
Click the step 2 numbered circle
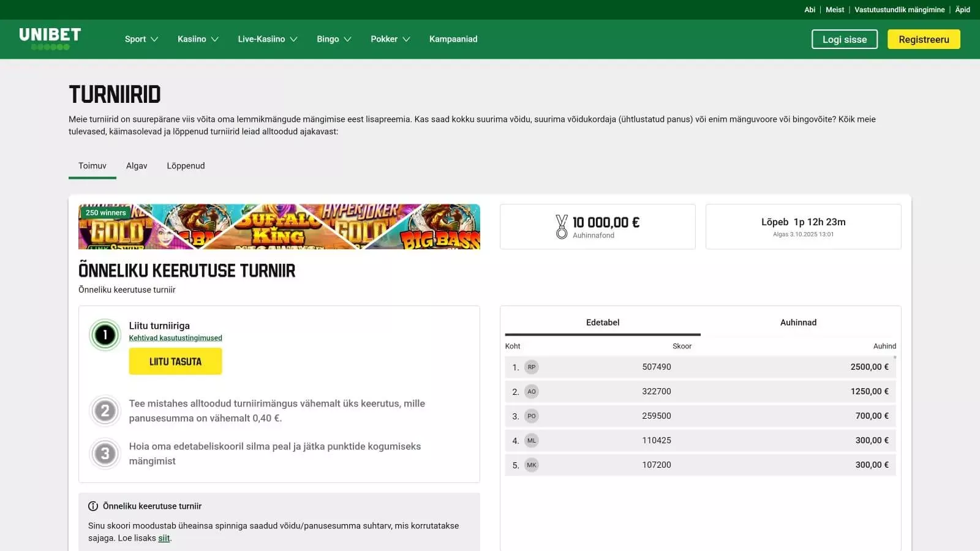point(105,411)
